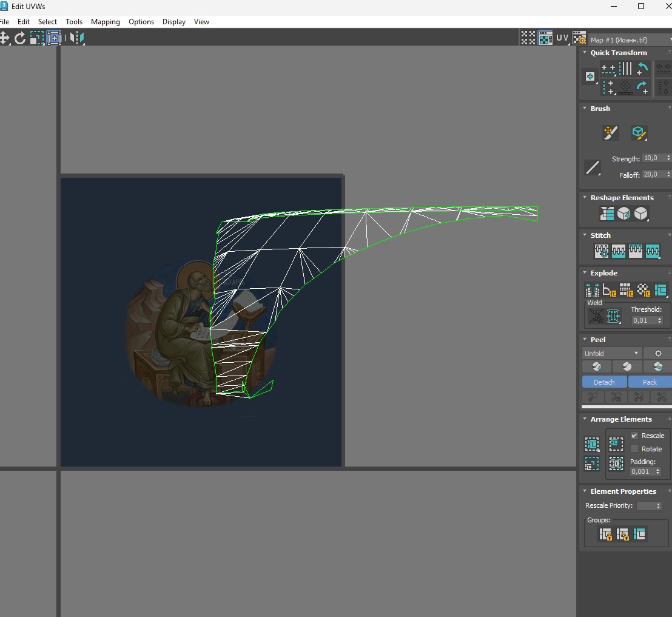Viewport: 672px width, 617px height.
Task: Click the counterclockwise rotate arrow in Quick Transform
Action: pyautogui.click(x=642, y=69)
